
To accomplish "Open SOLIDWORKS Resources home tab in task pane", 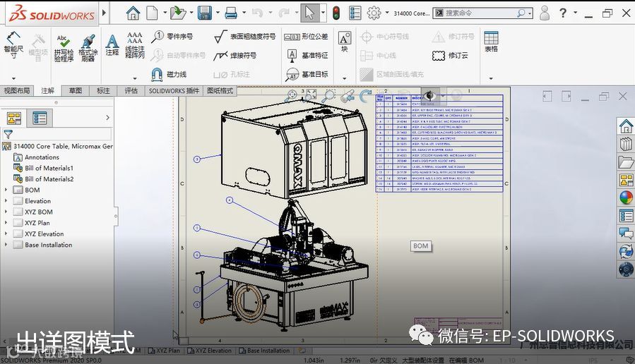I will pyautogui.click(x=626, y=126).
